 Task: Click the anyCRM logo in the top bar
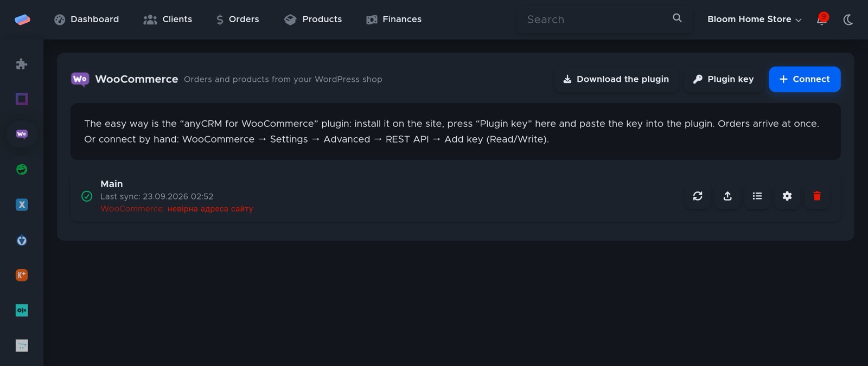[22, 20]
